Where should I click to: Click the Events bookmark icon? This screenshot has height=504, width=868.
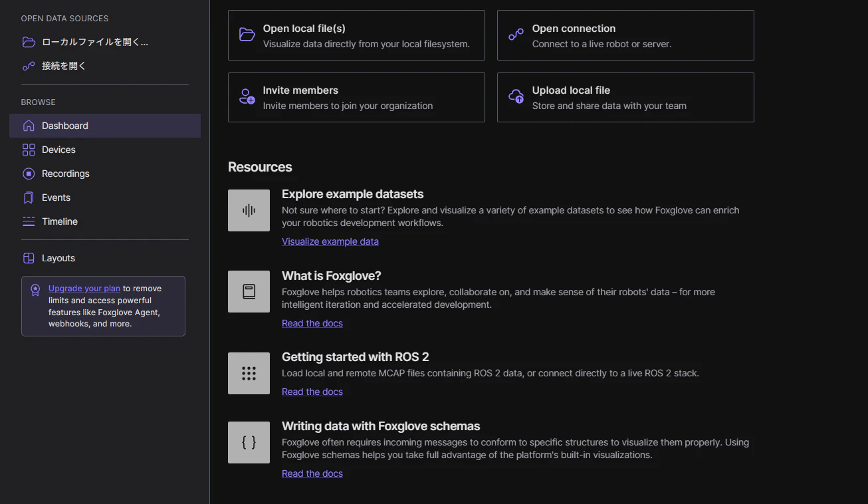click(29, 197)
